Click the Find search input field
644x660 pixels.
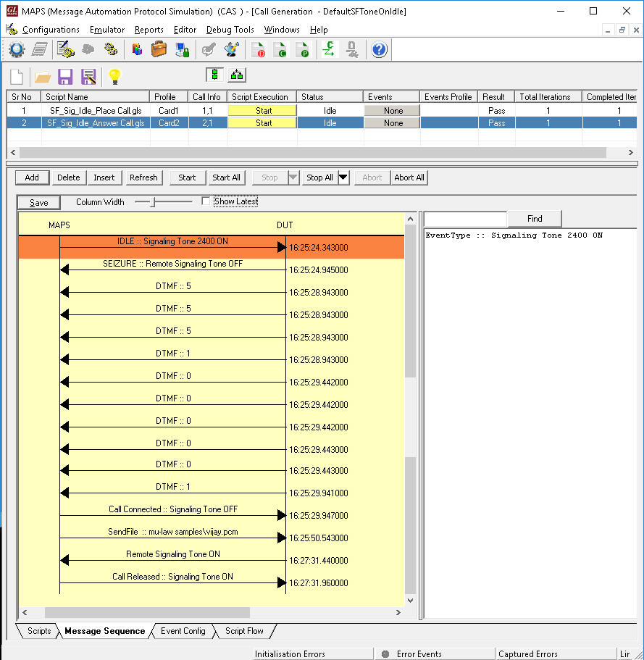point(465,219)
